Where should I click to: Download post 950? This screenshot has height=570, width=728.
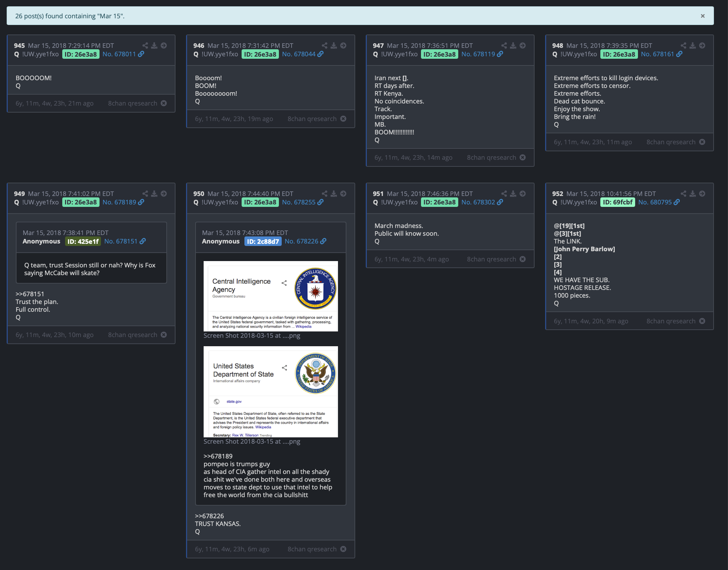coord(334,194)
